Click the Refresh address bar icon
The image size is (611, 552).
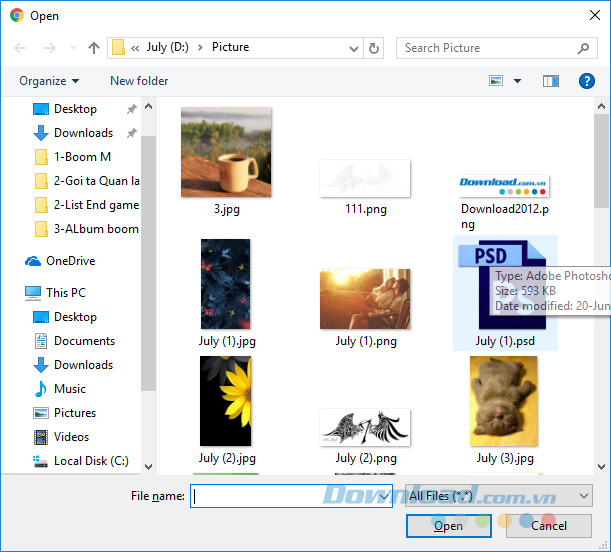(x=374, y=48)
